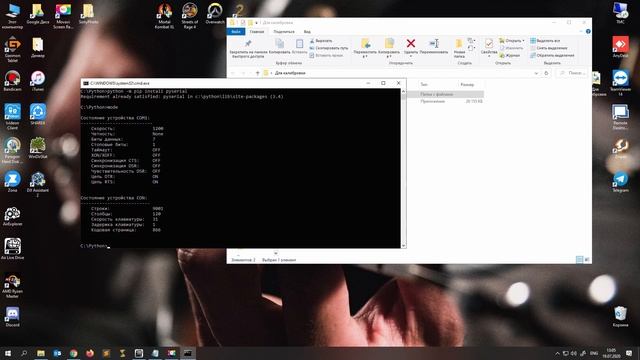Viewport: 640px width, 360px height.
Task: Click the Размер column header in Explorer
Action: [x=467, y=84]
